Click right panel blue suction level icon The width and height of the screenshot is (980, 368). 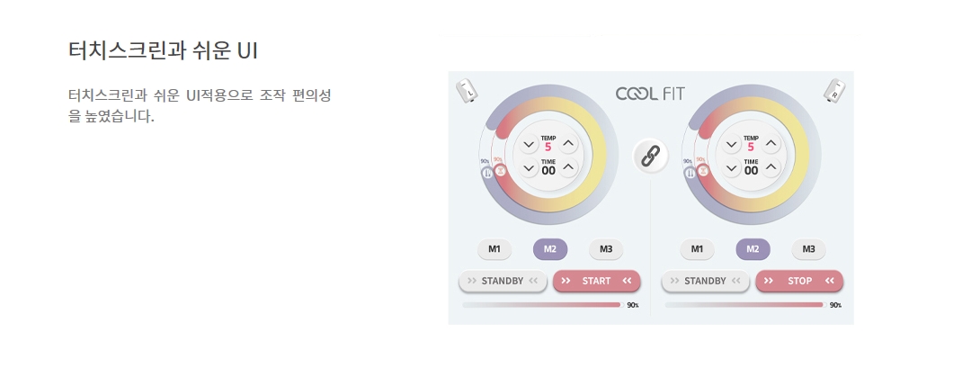click(690, 174)
